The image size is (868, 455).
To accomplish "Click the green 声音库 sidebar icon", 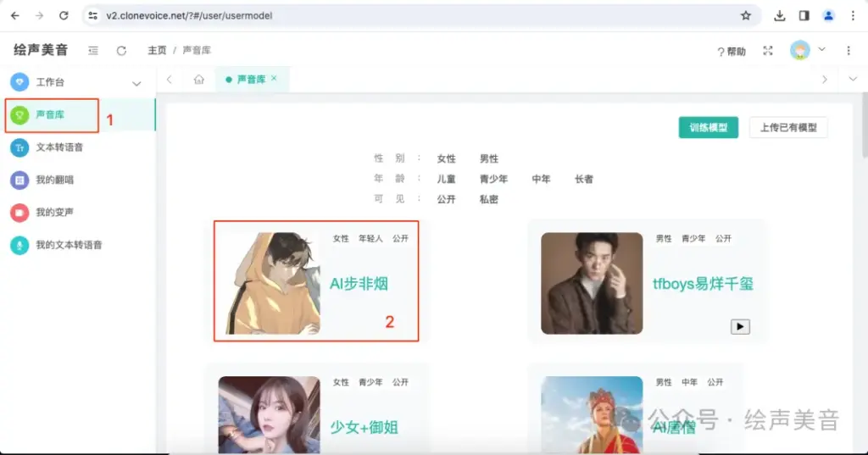I will click(x=19, y=114).
